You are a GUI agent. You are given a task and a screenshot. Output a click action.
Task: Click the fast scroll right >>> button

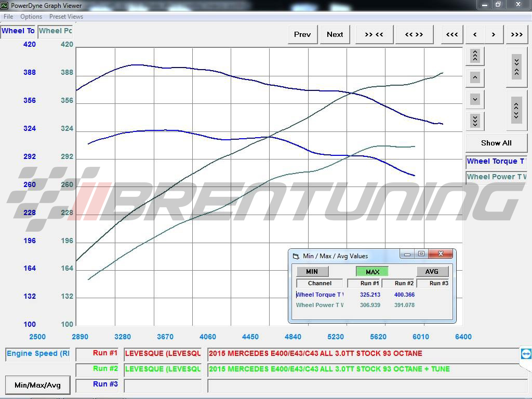(x=517, y=35)
